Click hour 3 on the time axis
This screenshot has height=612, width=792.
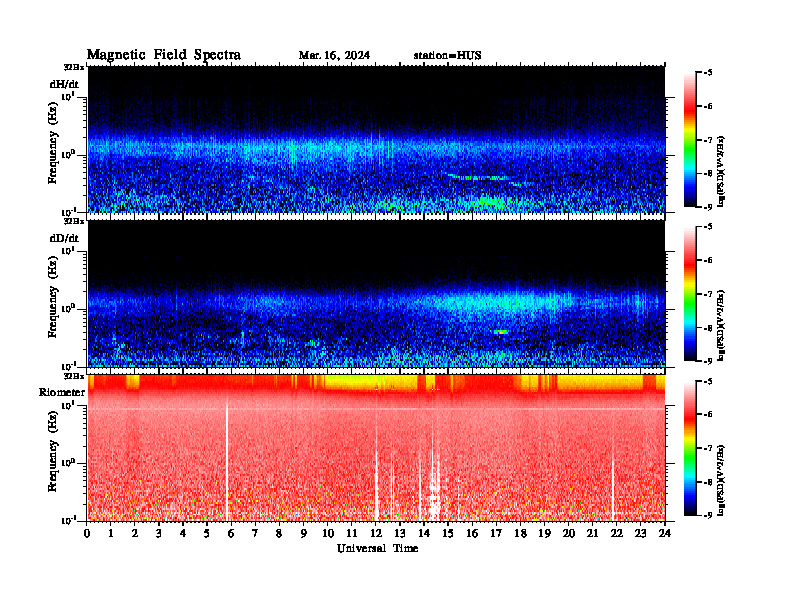[x=159, y=533]
